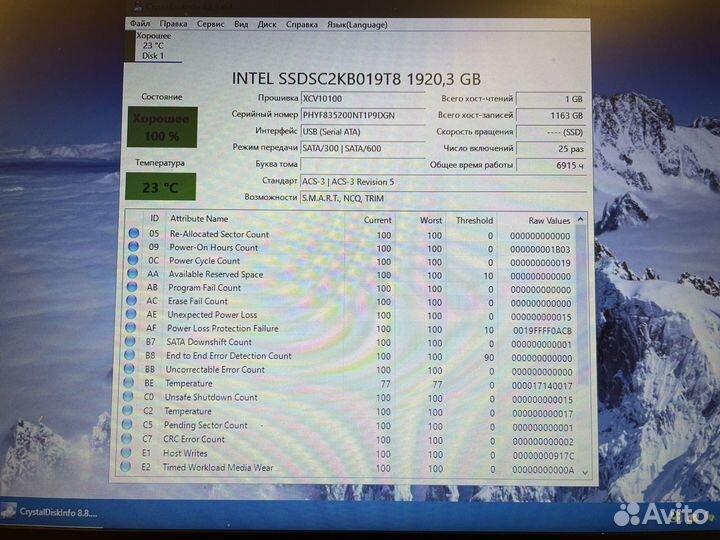Click the Current column header
This screenshot has height=540, width=720.
[377, 220]
